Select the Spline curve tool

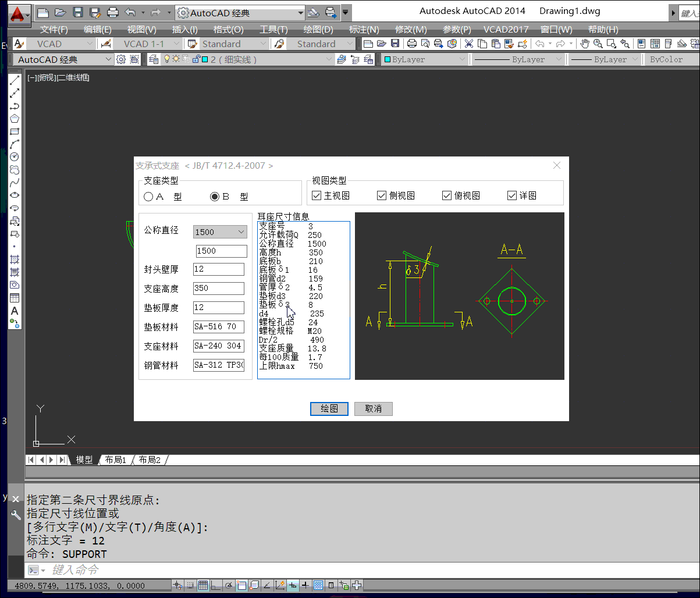[x=15, y=183]
